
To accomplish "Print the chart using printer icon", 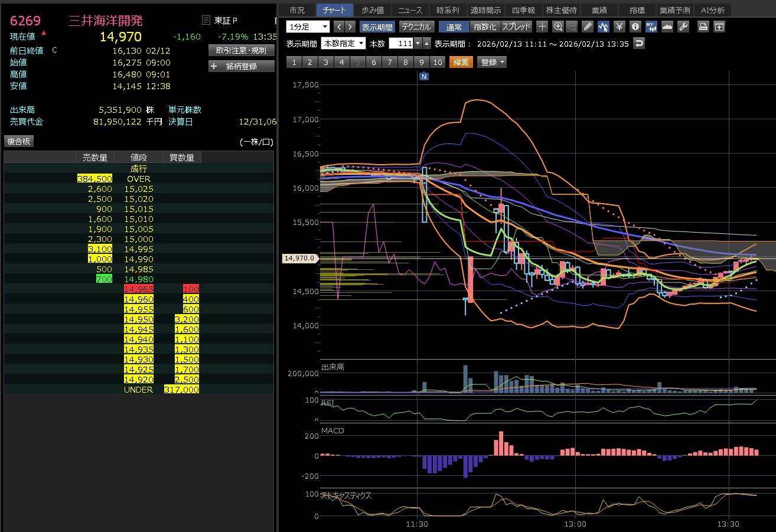I will (x=703, y=27).
